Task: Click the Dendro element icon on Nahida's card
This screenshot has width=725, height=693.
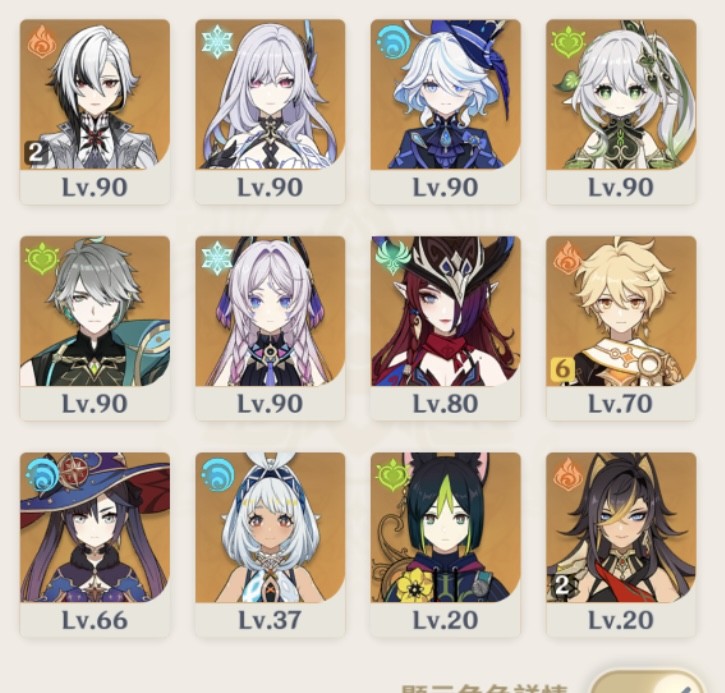Action: pos(567,42)
